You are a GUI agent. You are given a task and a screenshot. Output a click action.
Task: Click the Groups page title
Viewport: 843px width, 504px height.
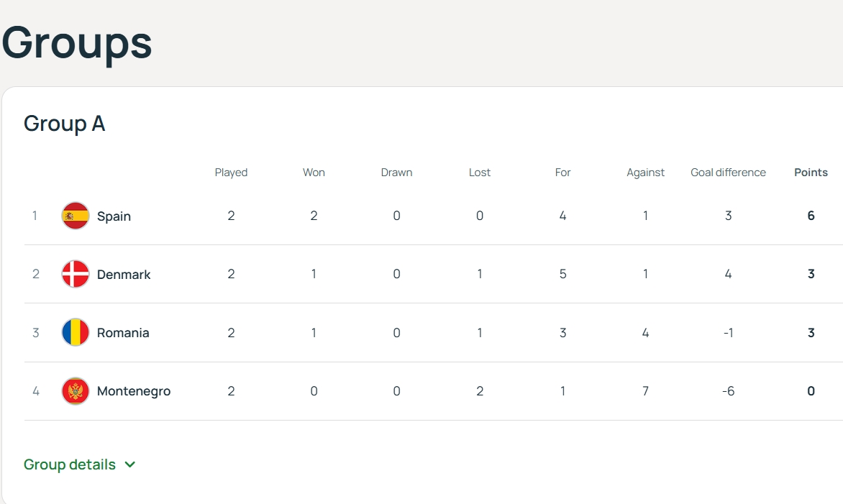coord(77,42)
